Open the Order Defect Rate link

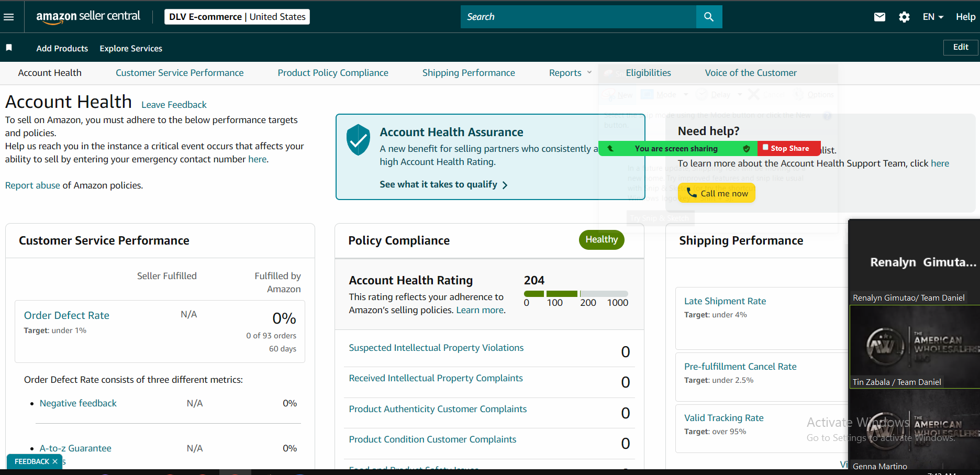[x=66, y=315]
